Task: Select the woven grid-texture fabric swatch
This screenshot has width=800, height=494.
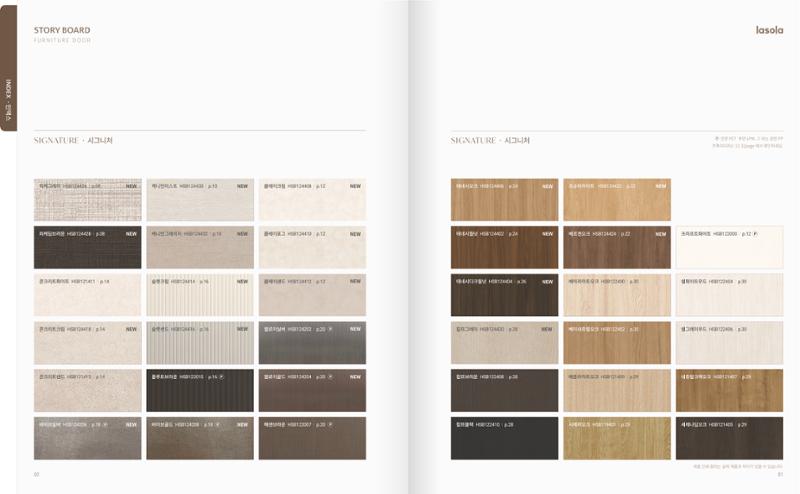Action: (x=88, y=200)
